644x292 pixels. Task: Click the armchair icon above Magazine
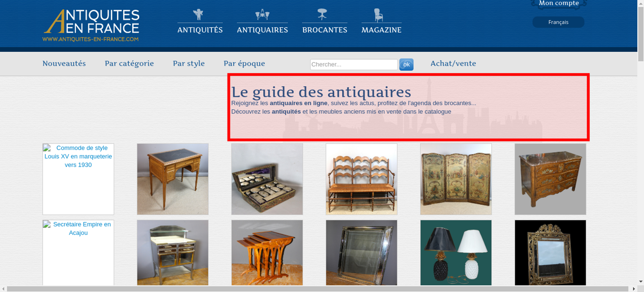[379, 15]
